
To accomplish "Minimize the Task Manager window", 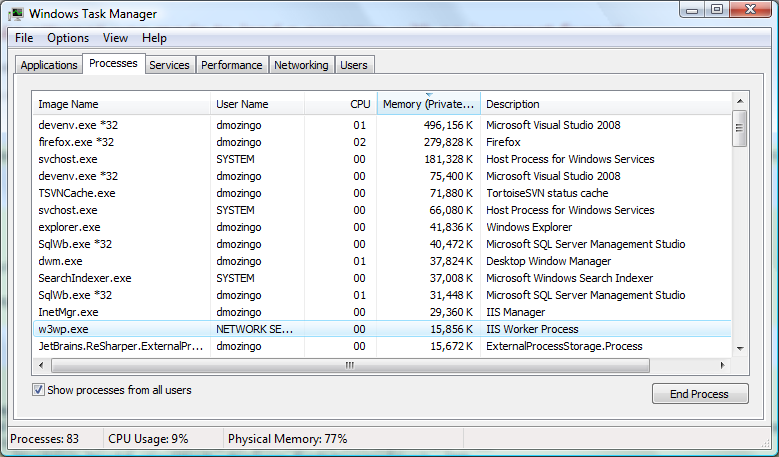I will 693,10.
